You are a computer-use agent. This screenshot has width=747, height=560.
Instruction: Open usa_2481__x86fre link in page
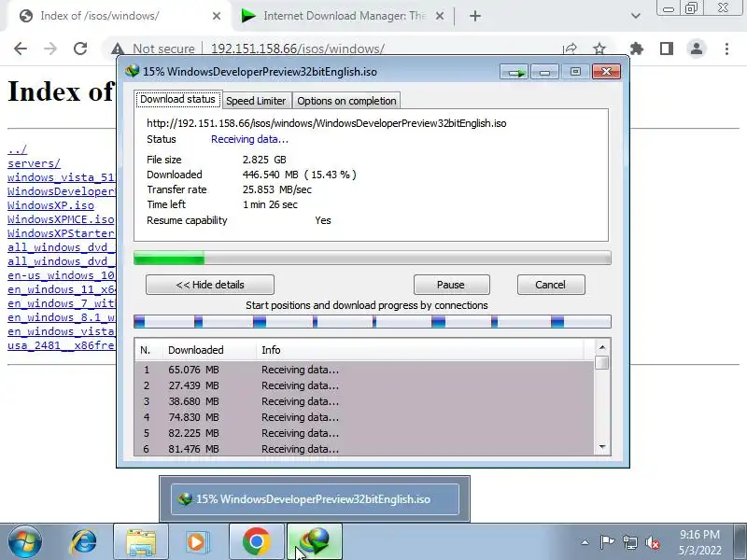61,345
